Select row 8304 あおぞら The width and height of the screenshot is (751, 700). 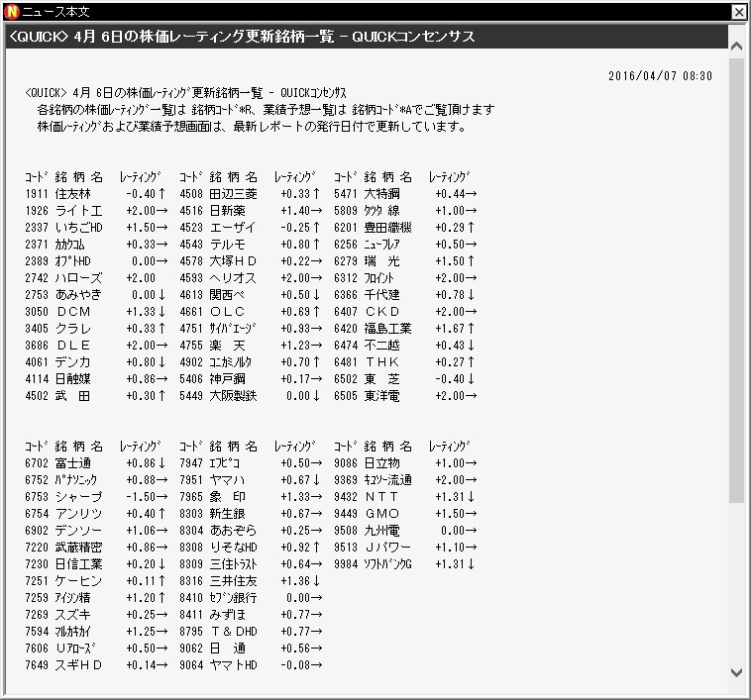pos(251,530)
